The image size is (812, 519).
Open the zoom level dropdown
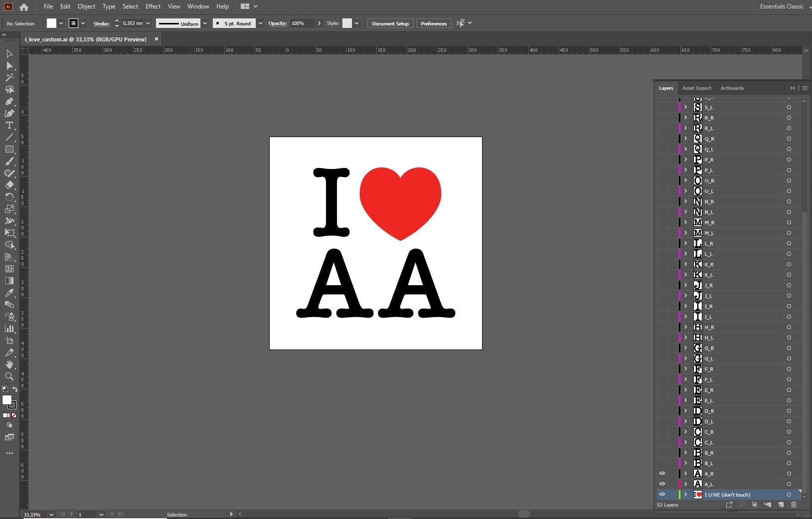point(51,514)
